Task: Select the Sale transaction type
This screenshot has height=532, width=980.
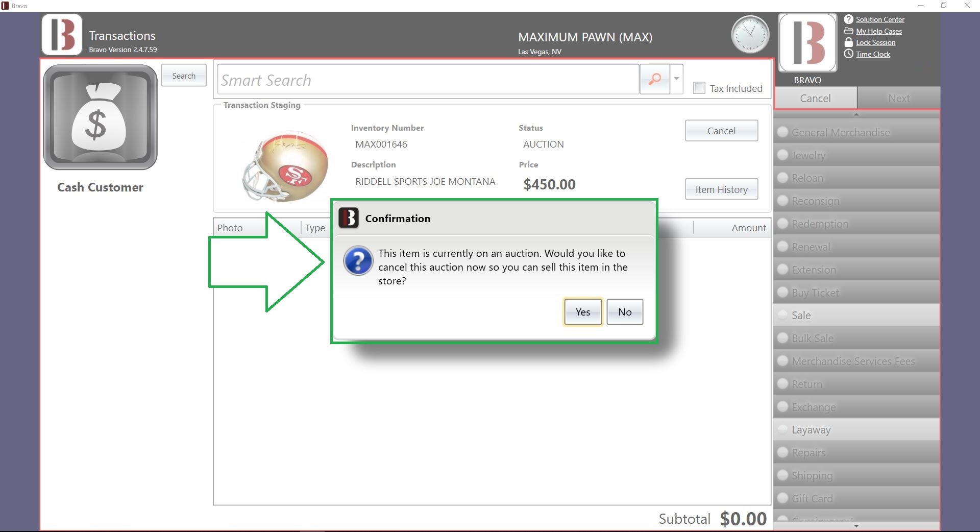Action: pyautogui.click(x=856, y=315)
